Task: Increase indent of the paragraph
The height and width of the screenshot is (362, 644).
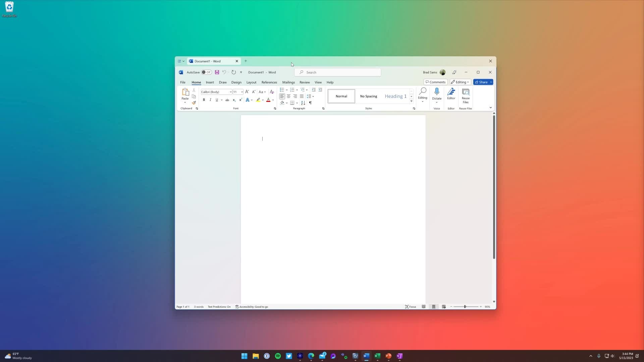Action: (x=320, y=90)
